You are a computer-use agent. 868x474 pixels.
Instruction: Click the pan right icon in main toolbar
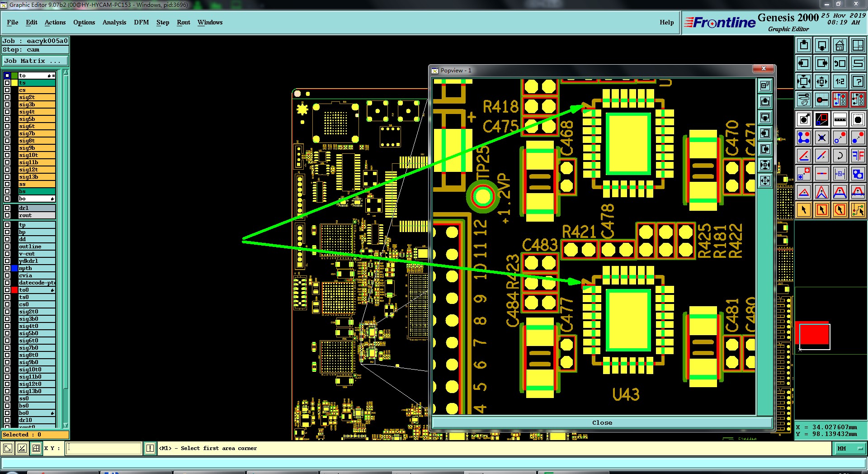[x=822, y=63]
